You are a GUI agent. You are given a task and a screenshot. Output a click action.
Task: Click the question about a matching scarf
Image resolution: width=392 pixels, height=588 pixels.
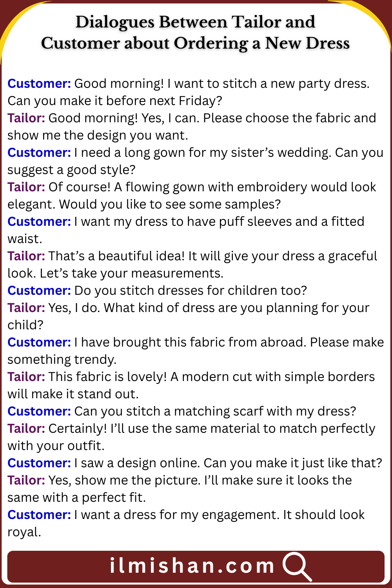215,411
